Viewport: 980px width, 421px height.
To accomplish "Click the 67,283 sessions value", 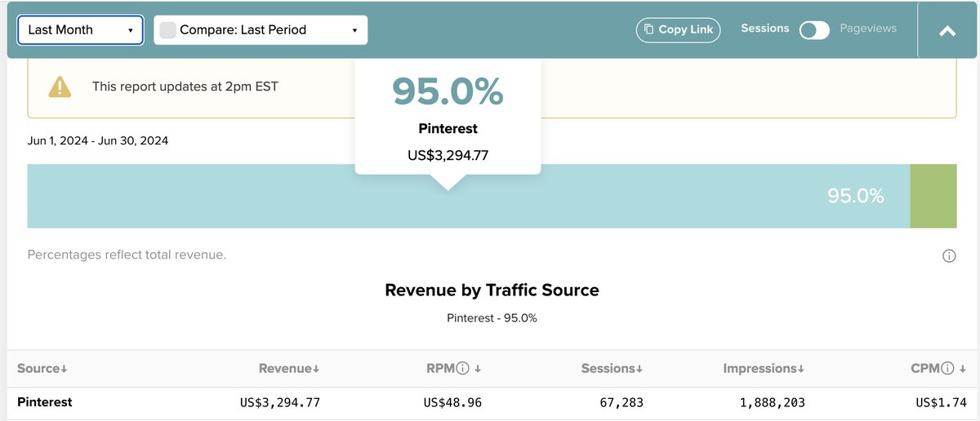I will coord(620,402).
